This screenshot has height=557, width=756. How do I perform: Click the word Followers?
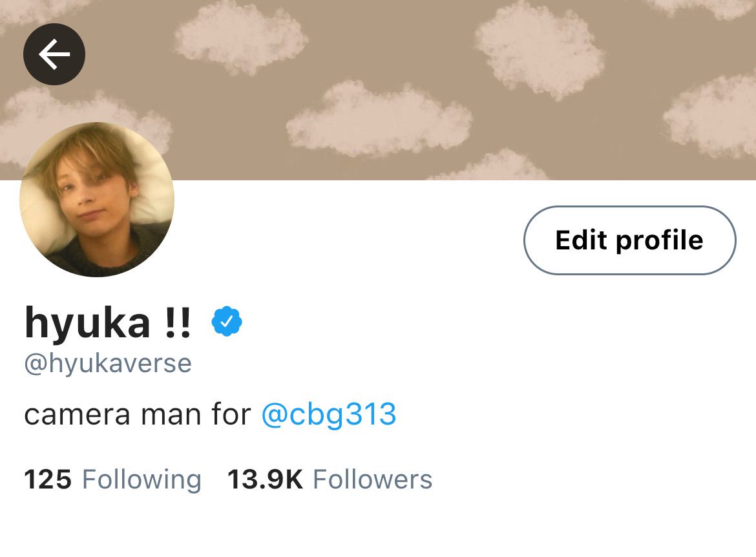click(373, 479)
